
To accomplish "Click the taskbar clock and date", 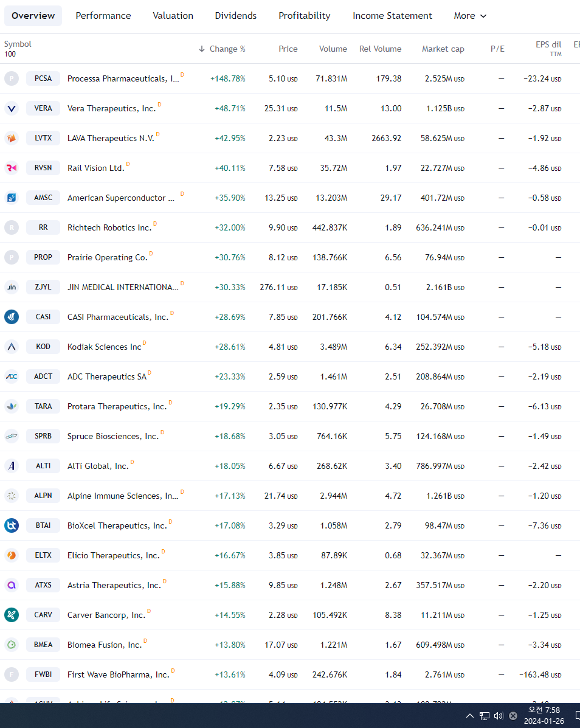I will point(544,715).
